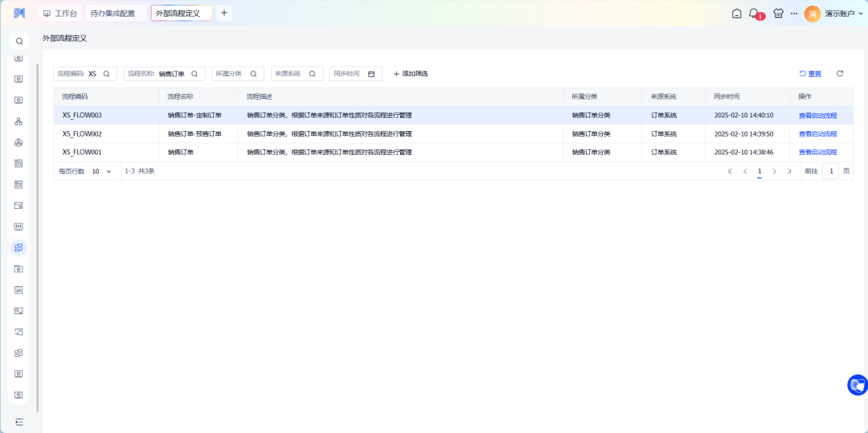The width and height of the screenshot is (868, 433).
Task: Click the org-chart hierarchy icon in sidebar
Action: click(18, 121)
